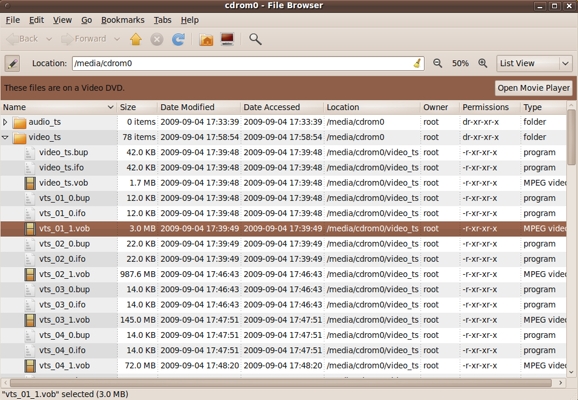The image size is (578, 400).
Task: Open the Back history dropdown arrow
Action: (49, 39)
